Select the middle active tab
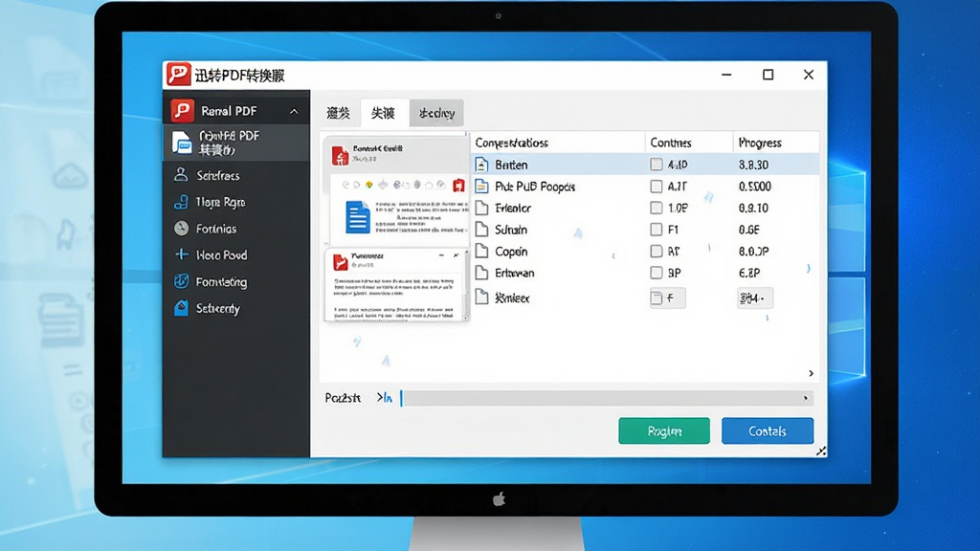 point(383,113)
